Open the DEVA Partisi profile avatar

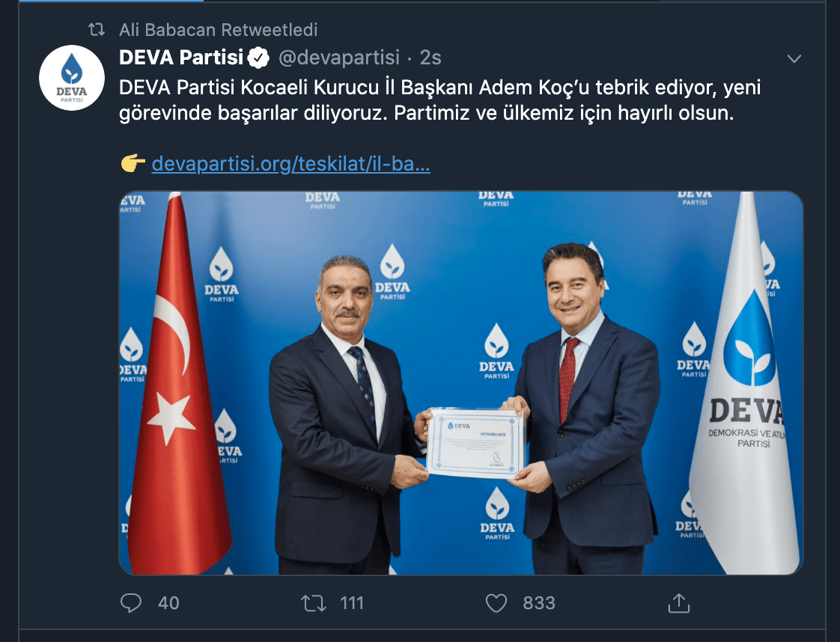tap(72, 78)
